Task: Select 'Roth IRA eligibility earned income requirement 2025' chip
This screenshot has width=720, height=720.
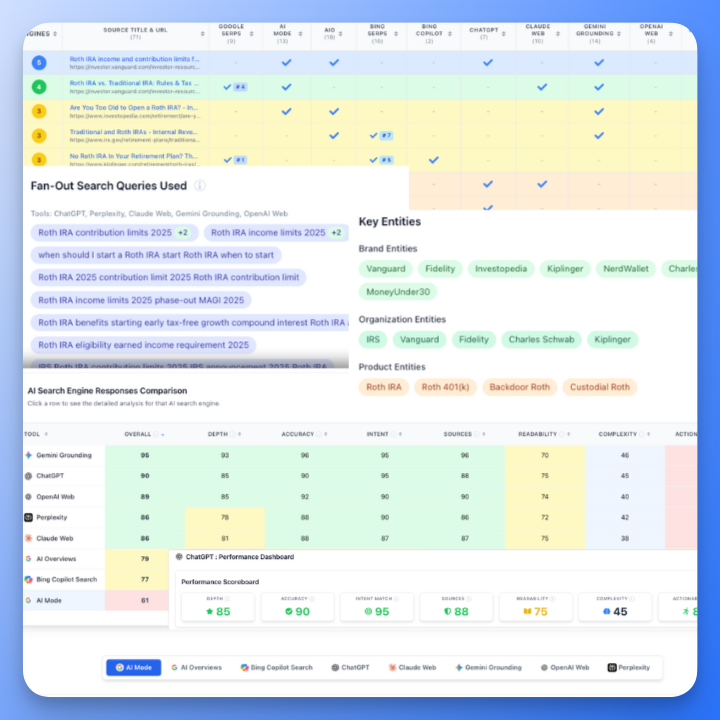Action: pyautogui.click(x=143, y=345)
